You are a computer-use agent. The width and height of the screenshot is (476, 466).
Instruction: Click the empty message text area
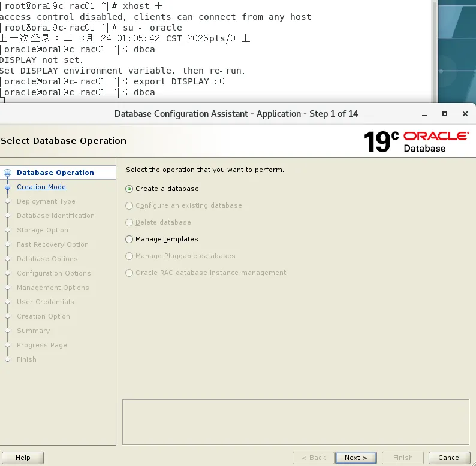(x=296, y=422)
